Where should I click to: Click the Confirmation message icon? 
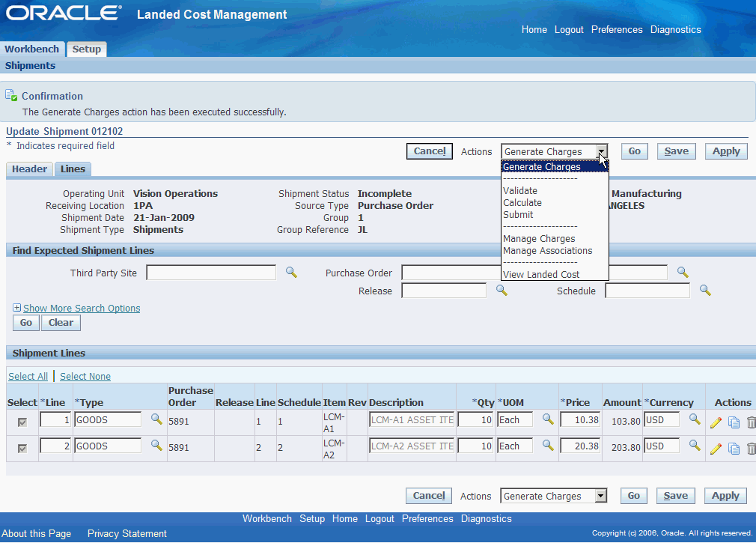[x=11, y=95]
